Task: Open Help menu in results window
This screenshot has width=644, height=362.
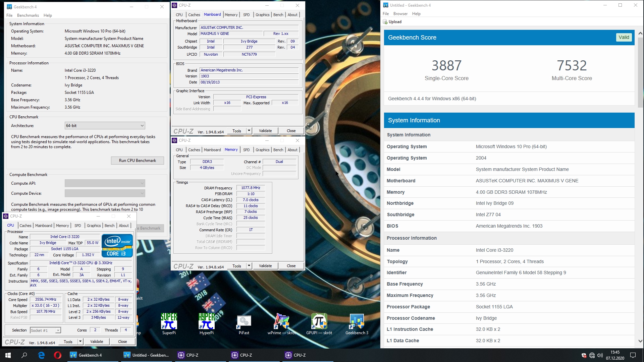Action: [x=416, y=14]
